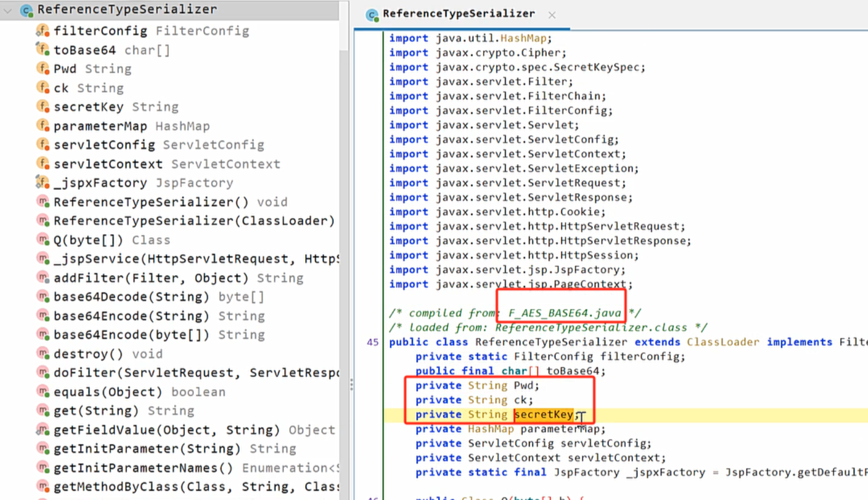This screenshot has width=868, height=500.
Task: Open the doFilter method entry
Action: pos(196,372)
